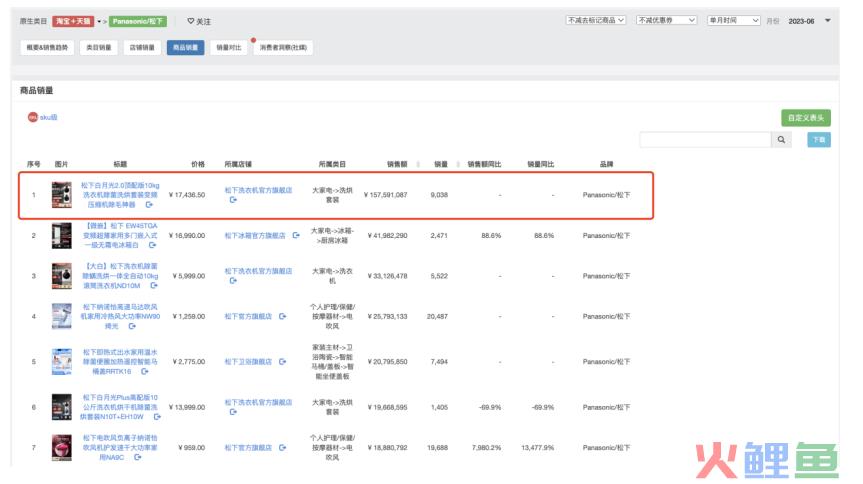Open the 不减去标记商品 dropdown
This screenshot has height=484, width=863.
(596, 20)
